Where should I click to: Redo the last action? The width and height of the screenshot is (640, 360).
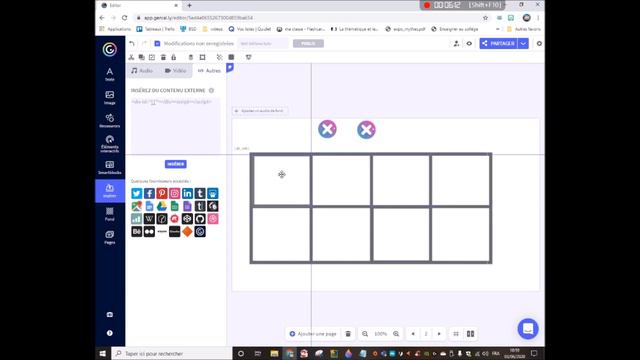tap(144, 43)
